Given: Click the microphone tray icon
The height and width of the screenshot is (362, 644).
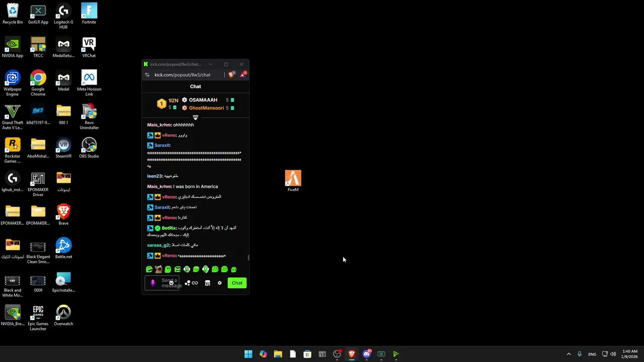Looking at the screenshot, I should (x=580, y=354).
